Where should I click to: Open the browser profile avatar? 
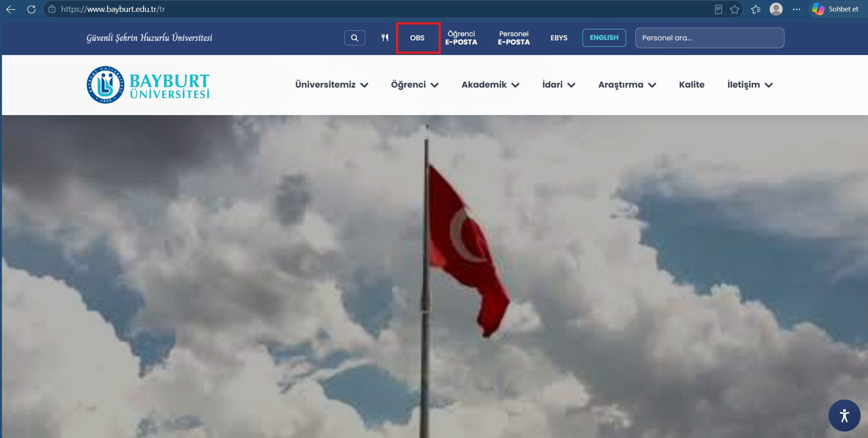tap(776, 9)
